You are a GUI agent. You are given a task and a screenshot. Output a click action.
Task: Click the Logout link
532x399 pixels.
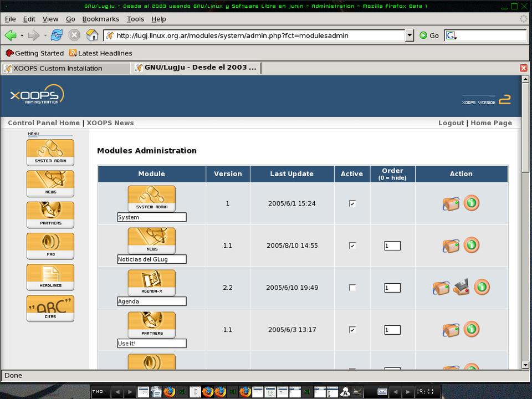[451, 123]
